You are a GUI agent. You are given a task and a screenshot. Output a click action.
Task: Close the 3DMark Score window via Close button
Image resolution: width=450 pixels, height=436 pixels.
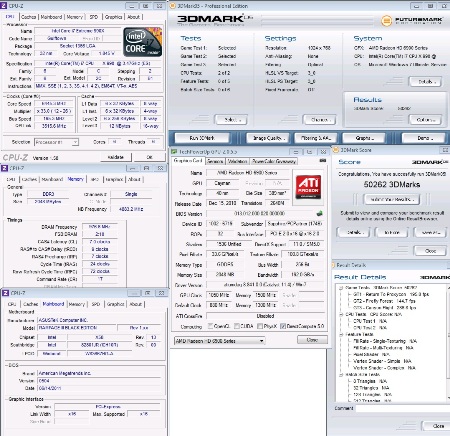430,251
